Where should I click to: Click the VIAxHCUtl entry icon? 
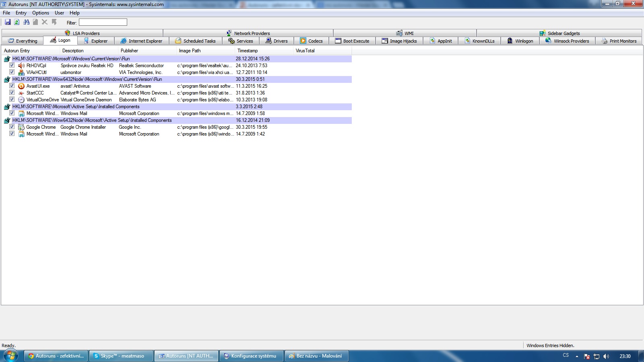pos(21,72)
